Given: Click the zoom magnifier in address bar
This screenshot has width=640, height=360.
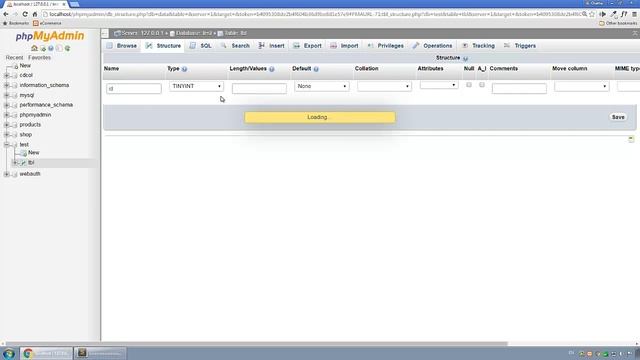Looking at the screenshot, I should [584, 14].
